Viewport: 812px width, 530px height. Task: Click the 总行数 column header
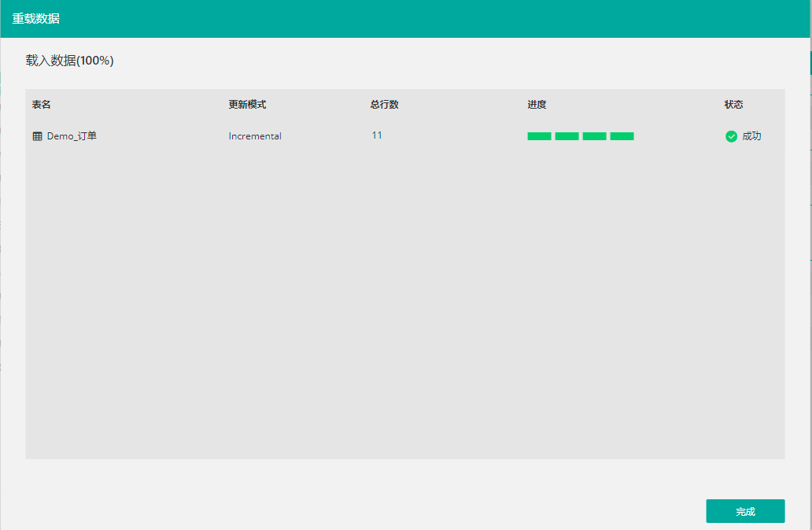[x=384, y=105]
